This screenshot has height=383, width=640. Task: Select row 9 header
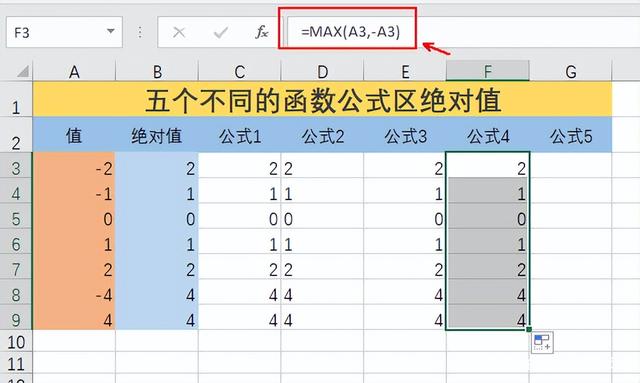point(16,317)
